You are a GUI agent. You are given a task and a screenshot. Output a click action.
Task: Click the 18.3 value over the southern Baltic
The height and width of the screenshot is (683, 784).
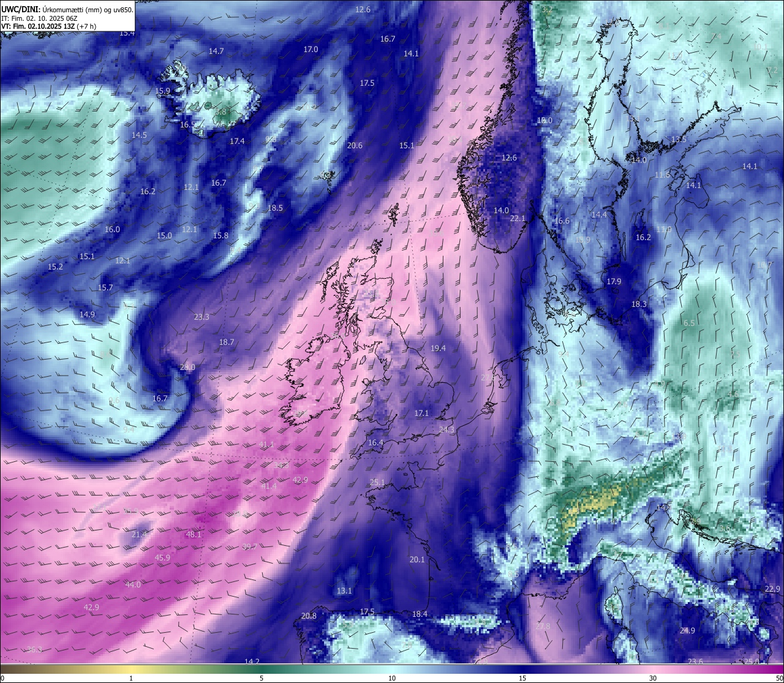coord(639,304)
